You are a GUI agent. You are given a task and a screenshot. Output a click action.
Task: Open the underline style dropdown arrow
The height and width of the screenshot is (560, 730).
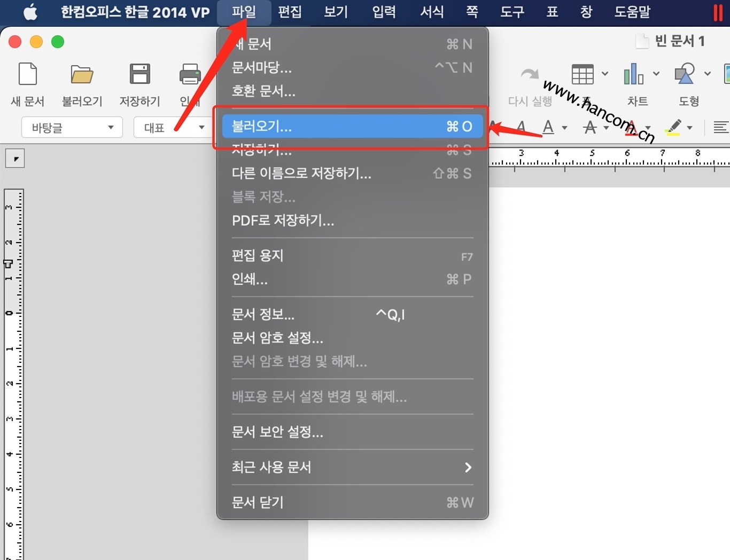[x=565, y=128]
